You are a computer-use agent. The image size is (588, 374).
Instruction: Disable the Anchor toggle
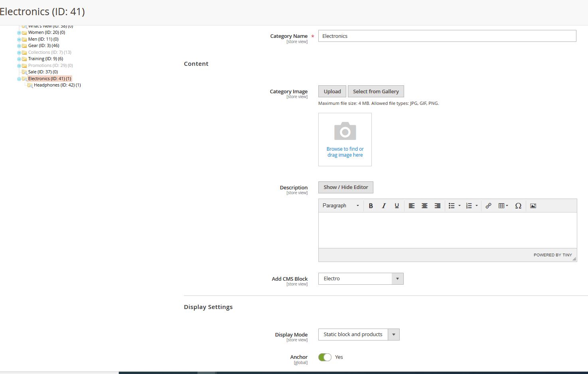pos(325,357)
